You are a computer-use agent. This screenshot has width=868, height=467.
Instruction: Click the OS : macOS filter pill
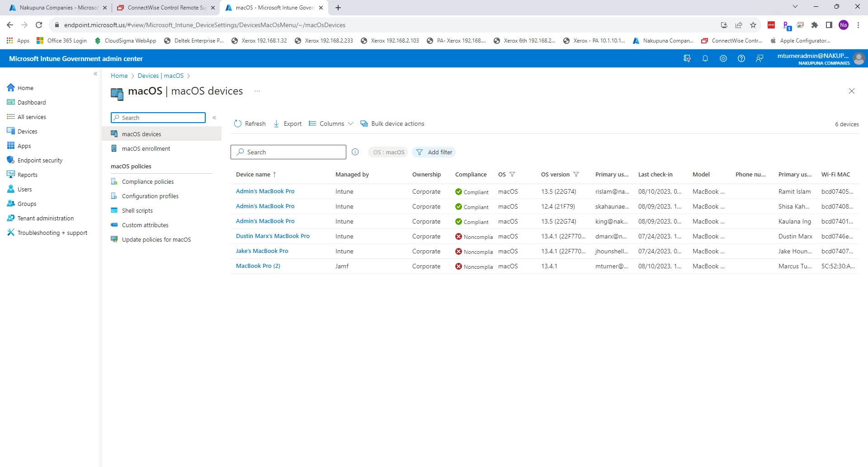coord(388,152)
